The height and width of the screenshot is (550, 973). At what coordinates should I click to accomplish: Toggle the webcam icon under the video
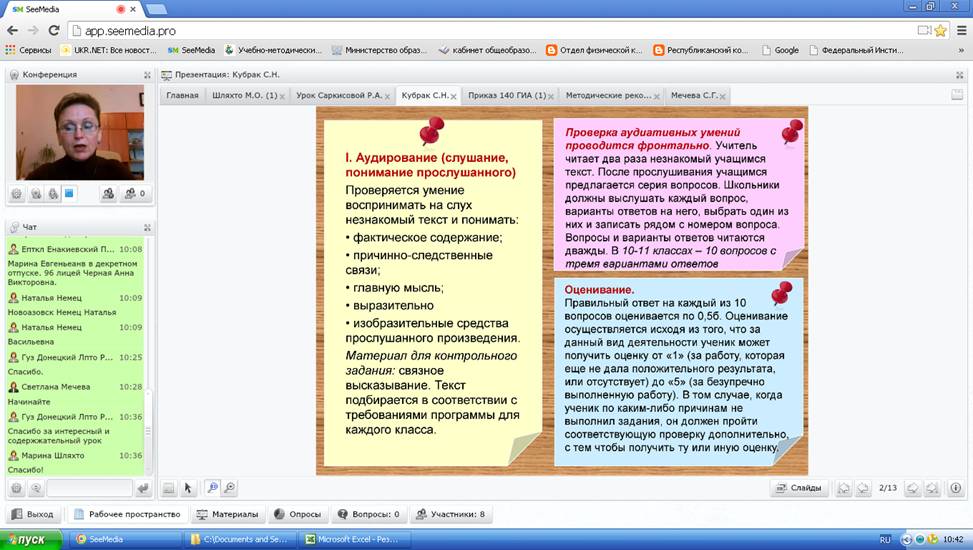[x=36, y=194]
